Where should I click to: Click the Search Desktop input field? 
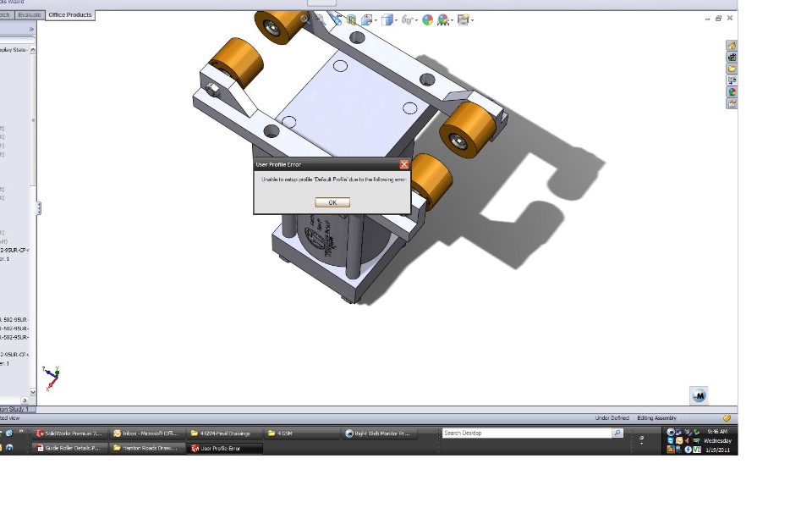tap(527, 433)
